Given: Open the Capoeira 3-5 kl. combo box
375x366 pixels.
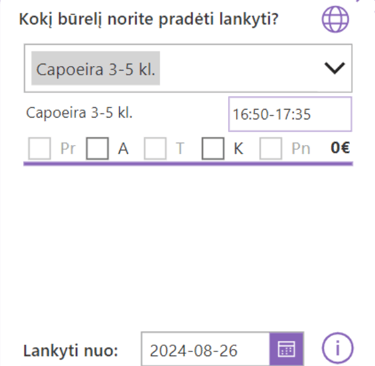Looking at the screenshot, I should [188, 68].
